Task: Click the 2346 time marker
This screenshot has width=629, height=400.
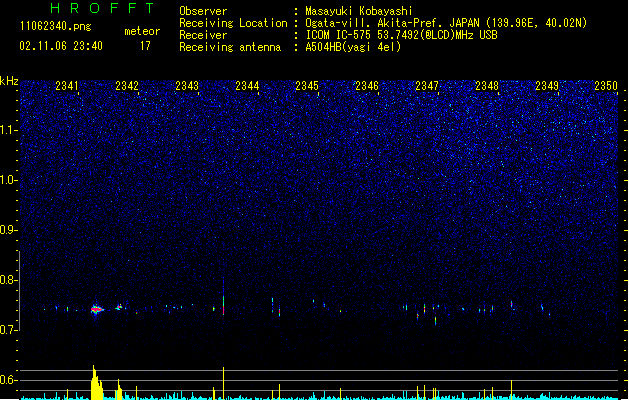Action: tap(367, 86)
